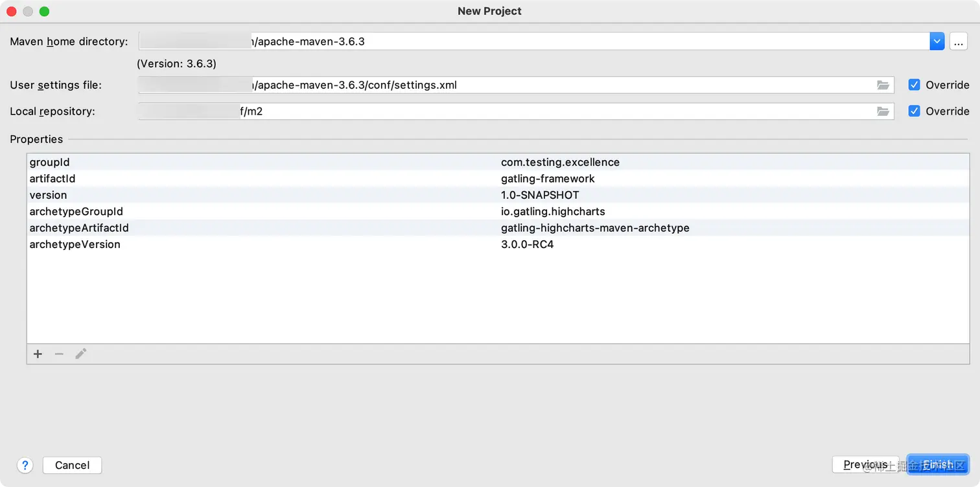The image size is (980, 487).
Task: Click the value io.gatling.highcharts
Action: coord(553,212)
